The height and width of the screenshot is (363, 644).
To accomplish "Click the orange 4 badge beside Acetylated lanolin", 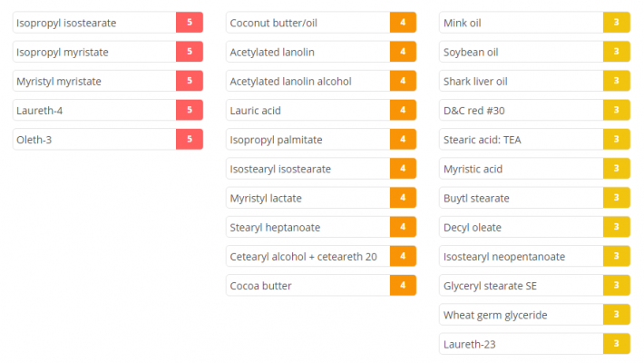I will (403, 52).
